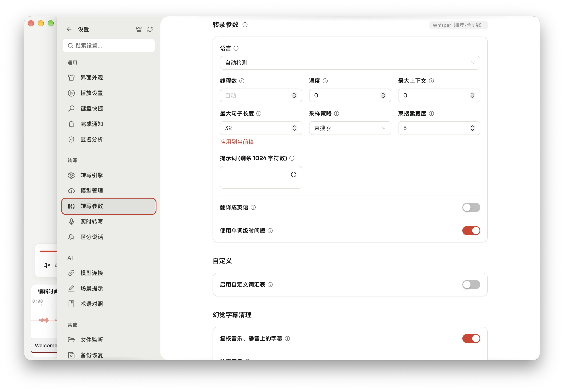Click the 线程数 stepper arrows
The height and width of the screenshot is (392, 564).
(294, 96)
